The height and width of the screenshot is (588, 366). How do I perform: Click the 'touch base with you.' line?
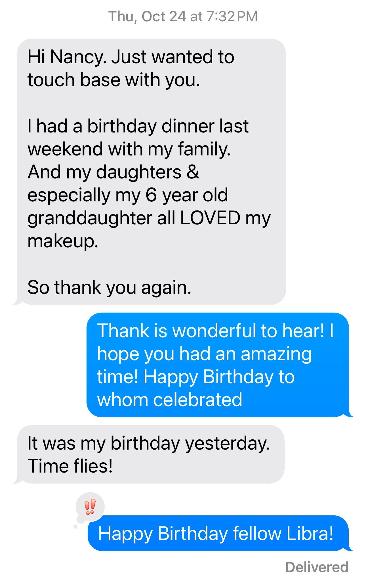click(113, 80)
